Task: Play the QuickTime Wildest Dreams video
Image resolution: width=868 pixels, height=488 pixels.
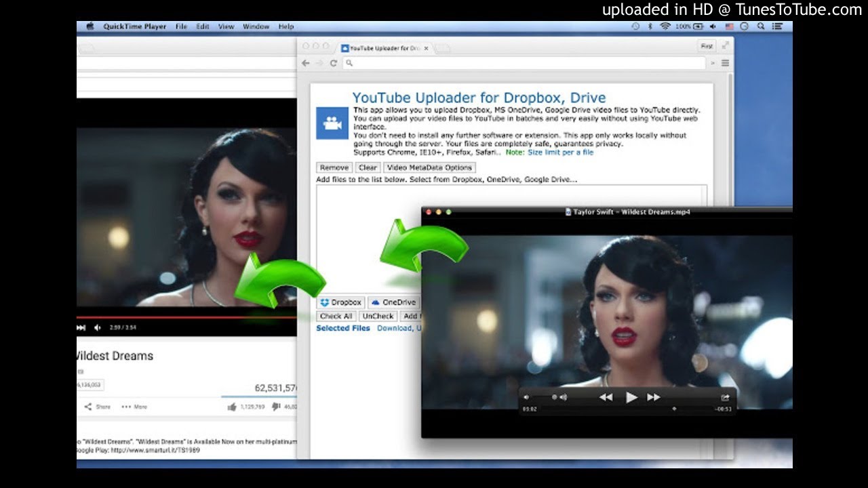Action: pyautogui.click(x=631, y=397)
